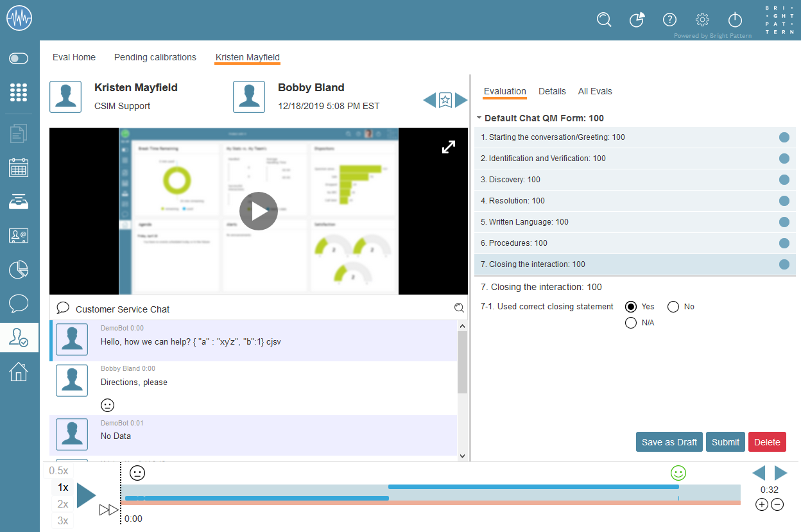Click the waveform logo in the top-left corner
Viewport: 801px width, 532px height.
pyautogui.click(x=19, y=19)
